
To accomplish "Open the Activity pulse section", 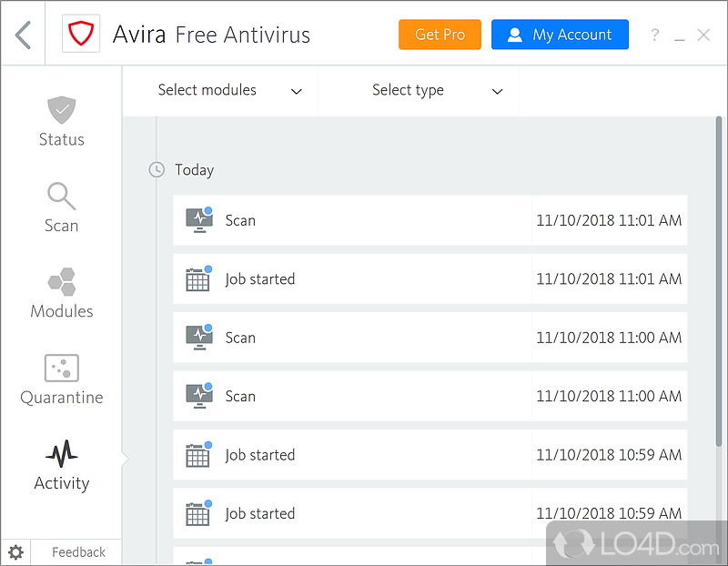I will tap(61, 466).
